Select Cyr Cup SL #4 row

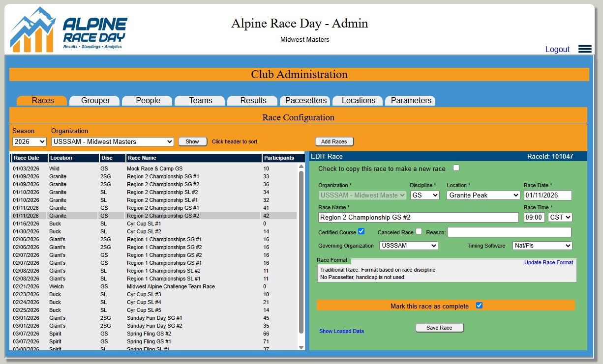pyautogui.click(x=154, y=302)
